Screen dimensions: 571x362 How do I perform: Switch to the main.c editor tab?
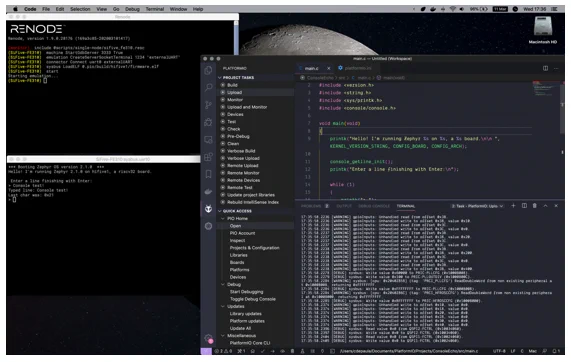(x=311, y=68)
